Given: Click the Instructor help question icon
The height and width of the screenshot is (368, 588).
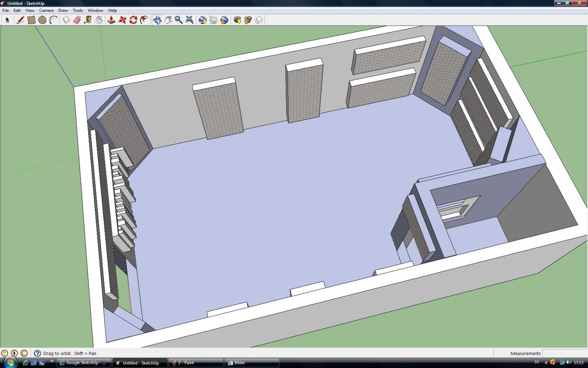Looking at the screenshot, I should (37, 353).
